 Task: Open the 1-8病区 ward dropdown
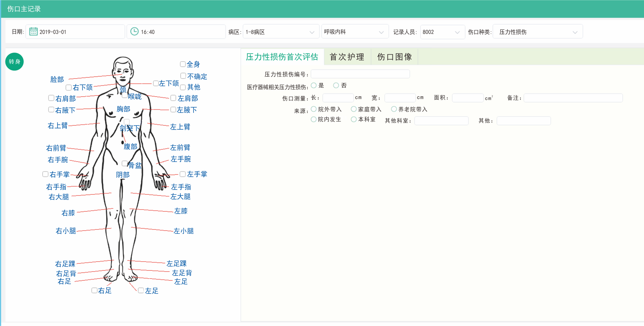(280, 32)
